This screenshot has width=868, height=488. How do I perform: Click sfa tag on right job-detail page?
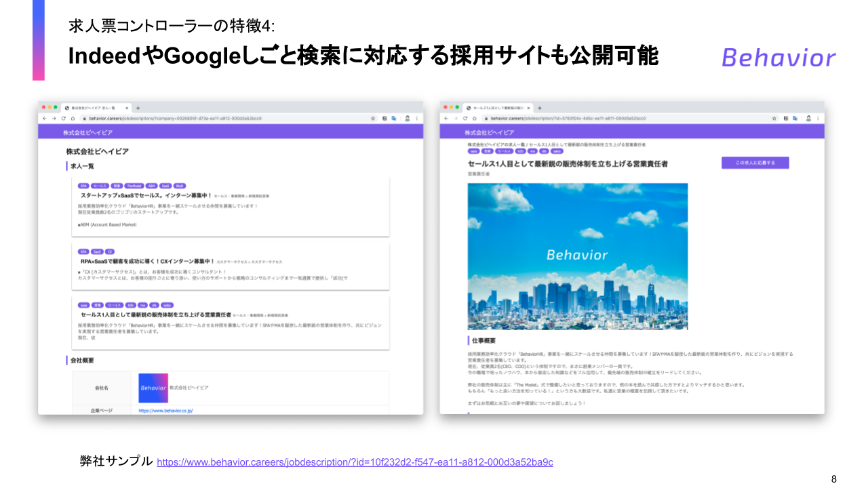coord(545,152)
